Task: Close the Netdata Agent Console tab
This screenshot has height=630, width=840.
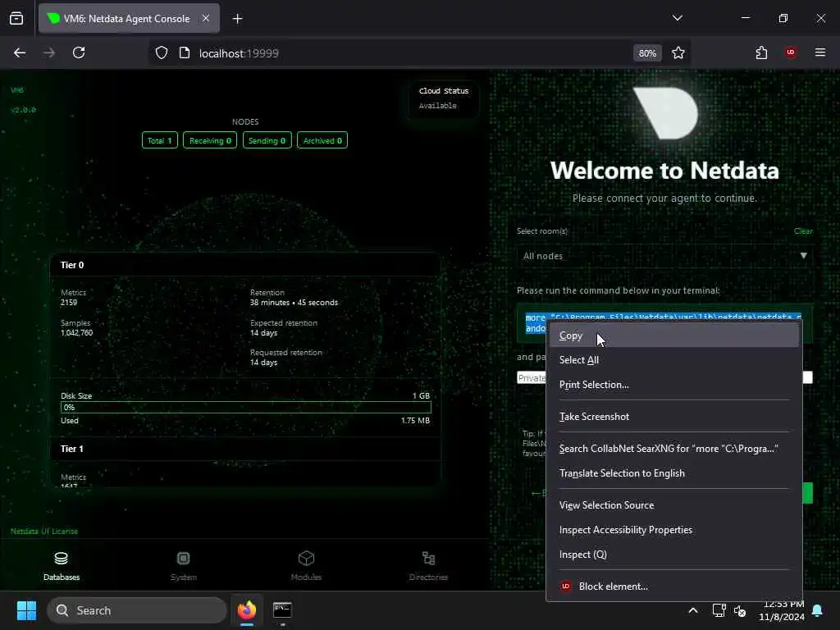Action: coord(206,19)
